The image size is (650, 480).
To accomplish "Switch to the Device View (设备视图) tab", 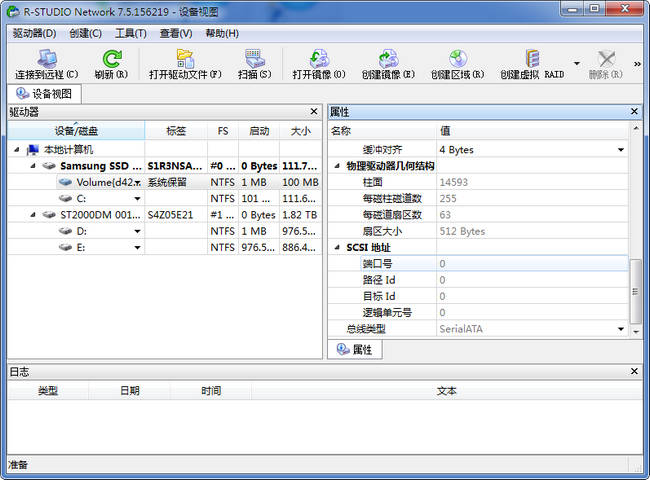I will click(44, 94).
